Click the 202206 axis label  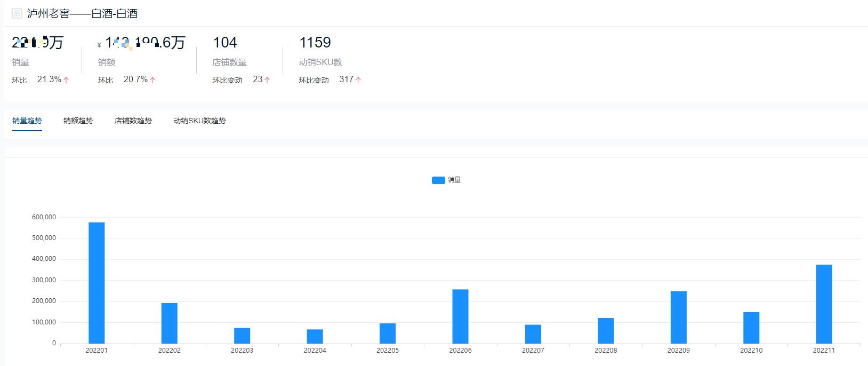(460, 351)
